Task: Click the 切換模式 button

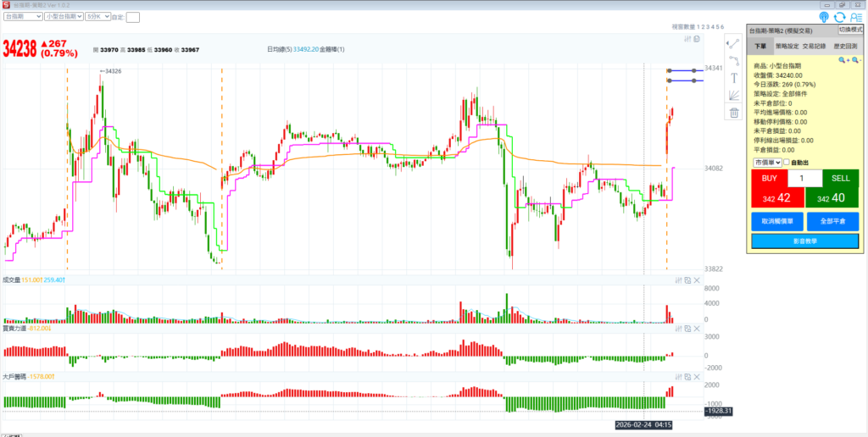Action: [x=849, y=30]
